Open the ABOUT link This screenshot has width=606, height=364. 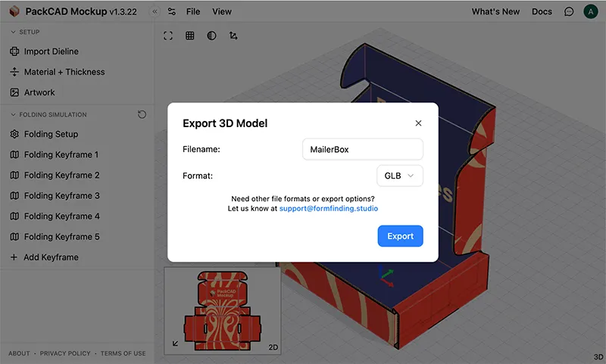coord(19,353)
